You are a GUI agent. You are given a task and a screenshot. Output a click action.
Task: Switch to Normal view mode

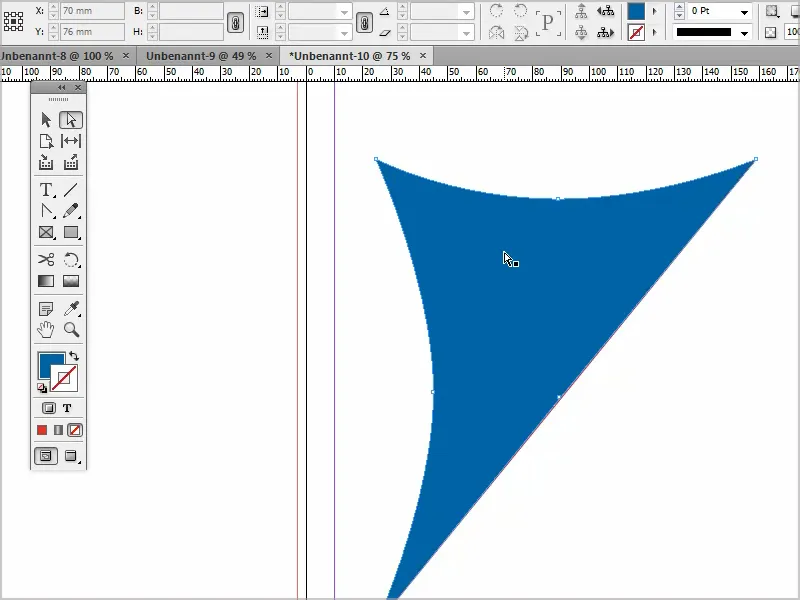[46, 456]
